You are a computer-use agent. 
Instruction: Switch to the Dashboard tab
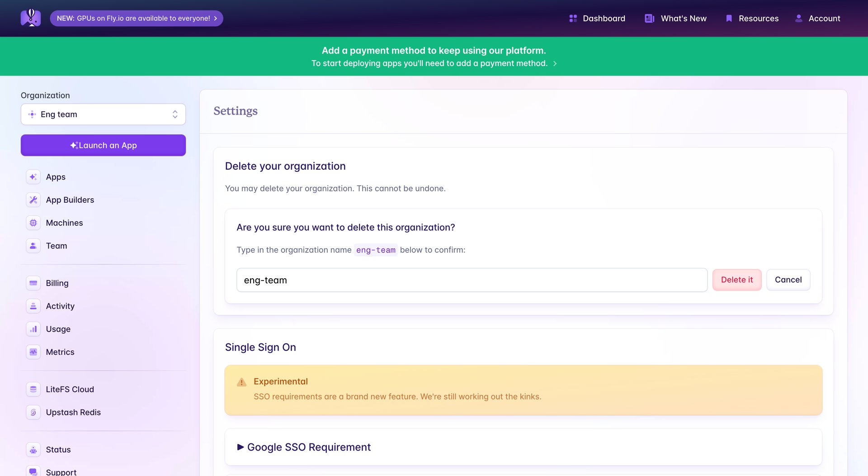[597, 18]
